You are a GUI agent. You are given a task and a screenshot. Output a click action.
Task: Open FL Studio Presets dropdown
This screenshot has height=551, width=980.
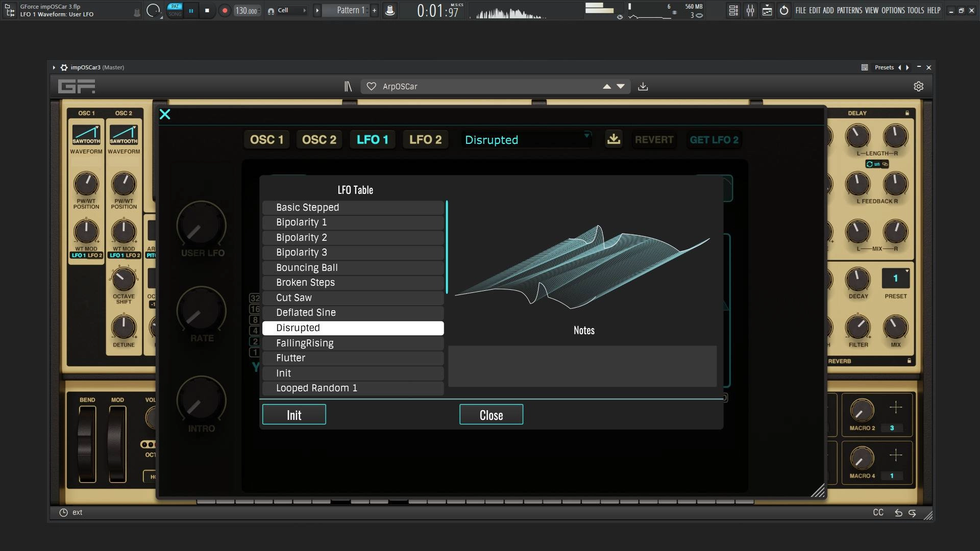pos(884,67)
